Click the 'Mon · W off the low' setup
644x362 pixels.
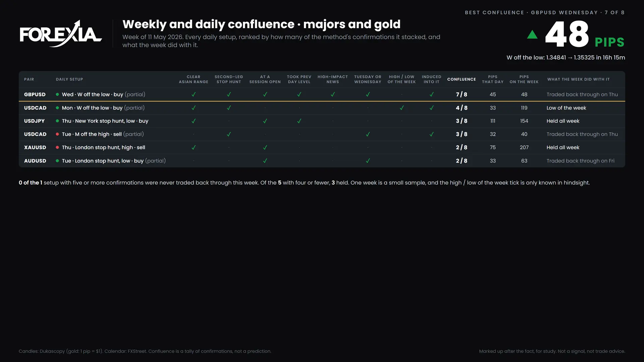tap(103, 108)
